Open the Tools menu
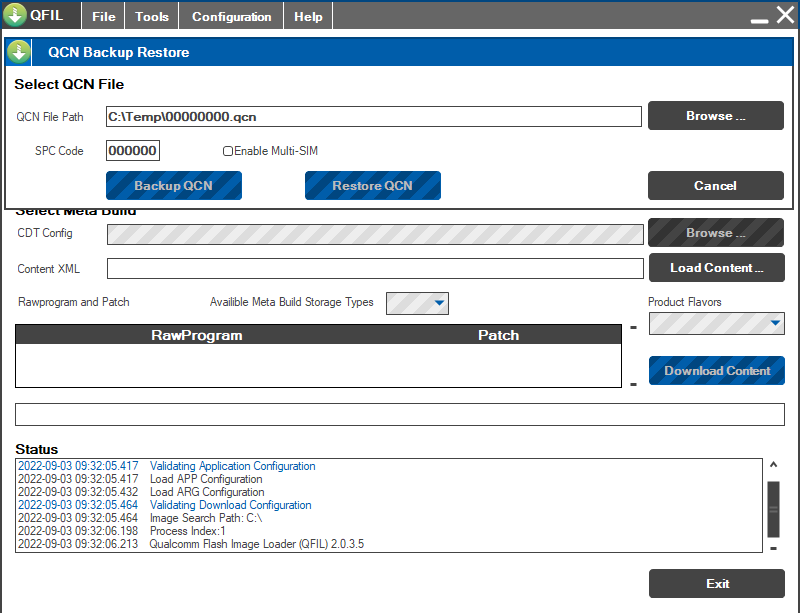 152,16
